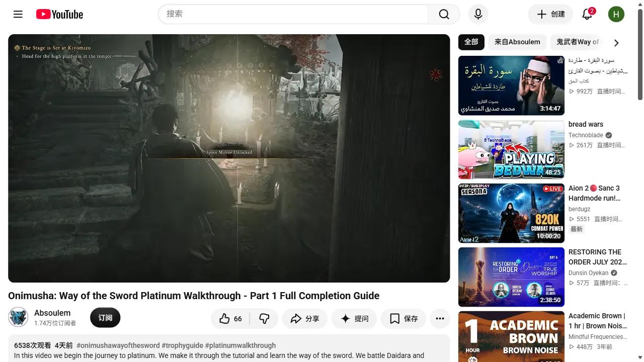Open the Aion 2 live stream thumbnail

pyautogui.click(x=511, y=213)
